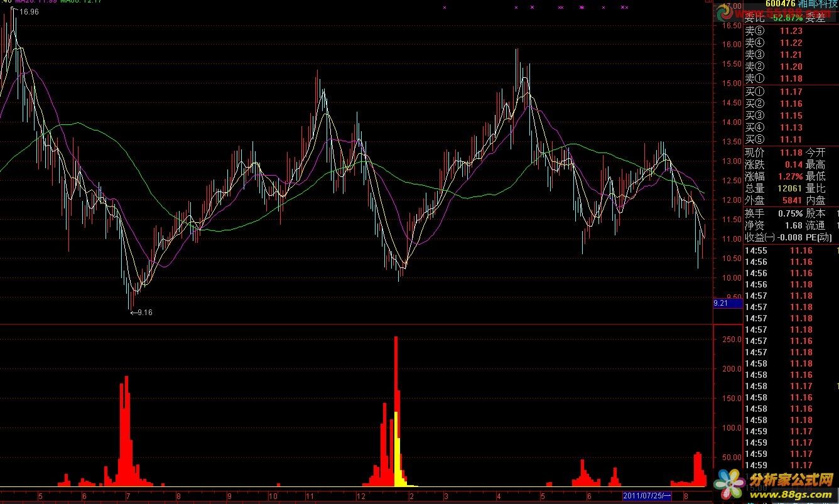
Task: Click the 涨跌 change value 0.14
Action: (x=794, y=164)
